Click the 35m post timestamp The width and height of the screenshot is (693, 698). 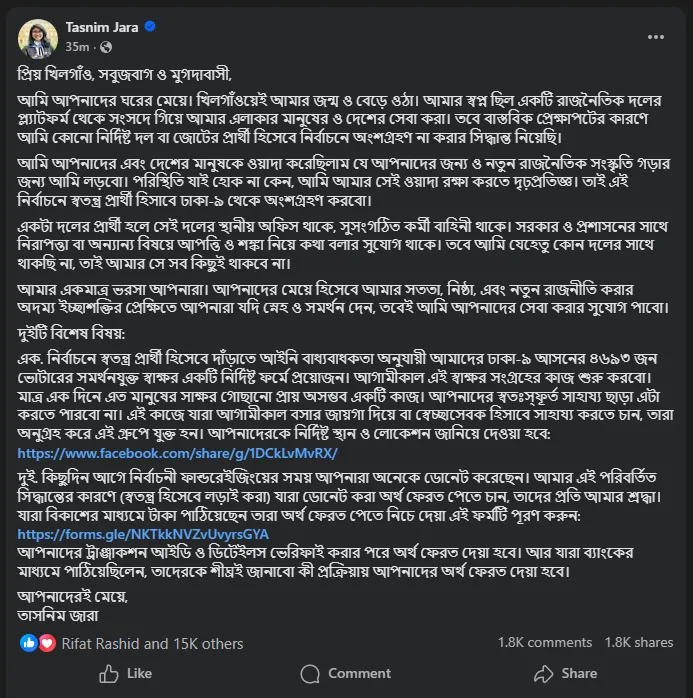click(76, 47)
